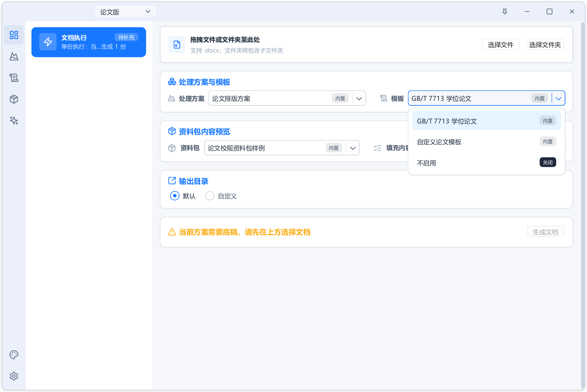
Task: Click the 拖拽文件或文件夹至此处 drop zone text
Action: pos(225,40)
